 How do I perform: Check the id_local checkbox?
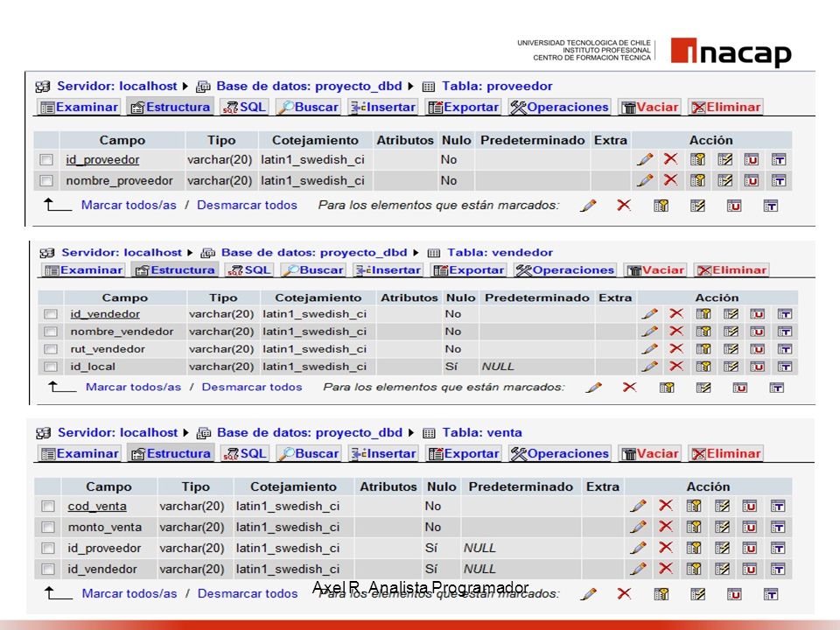click(x=51, y=367)
